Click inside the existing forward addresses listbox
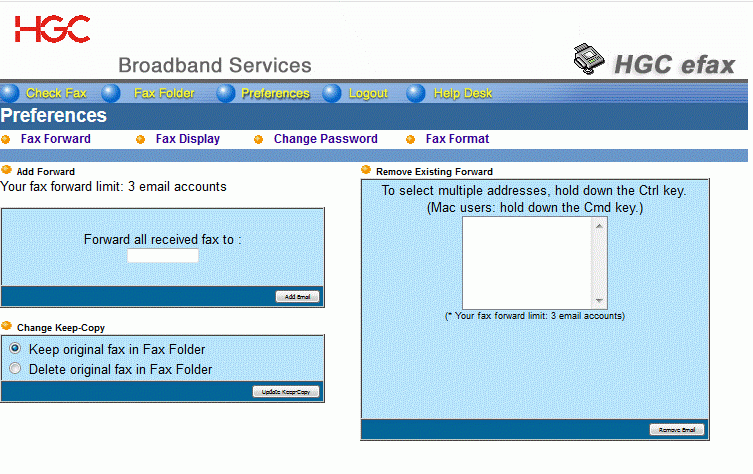This screenshot has width=753, height=474. tap(527, 263)
